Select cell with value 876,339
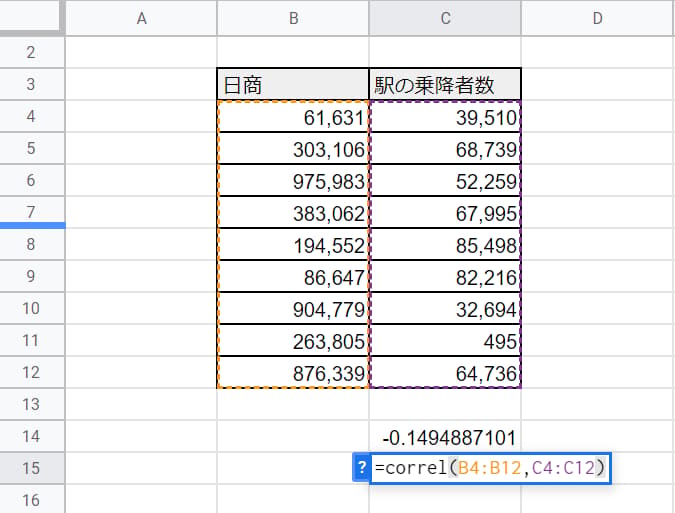This screenshot has width=675, height=513. coord(293,372)
